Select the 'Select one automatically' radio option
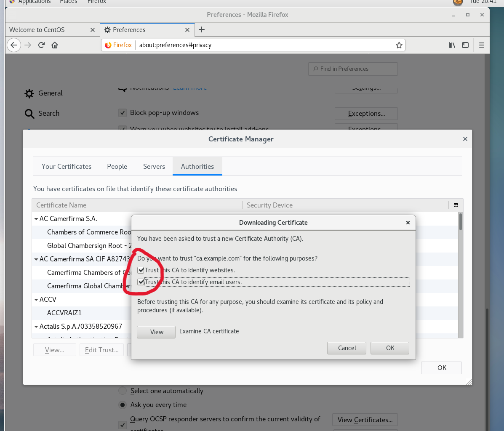This screenshot has height=431, width=504. (123, 391)
